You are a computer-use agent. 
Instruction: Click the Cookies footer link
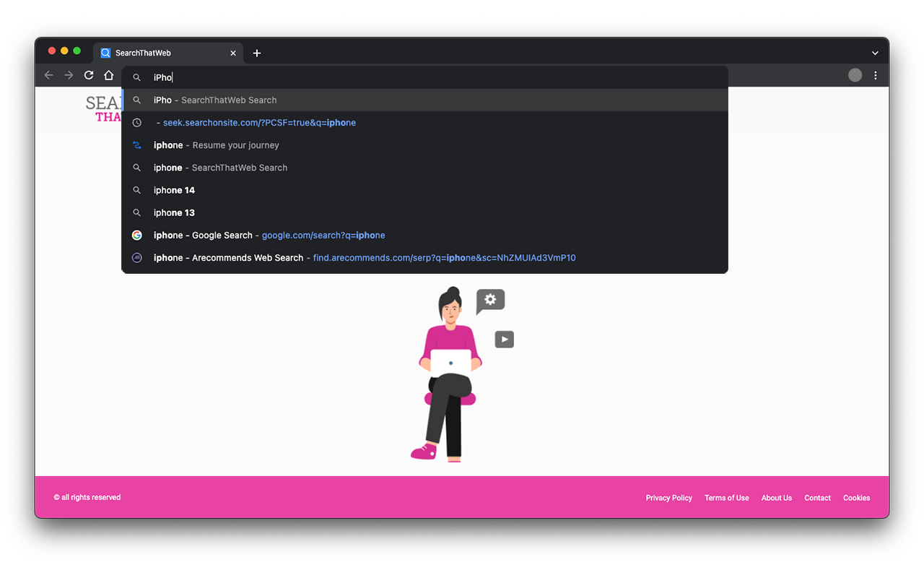(x=856, y=498)
